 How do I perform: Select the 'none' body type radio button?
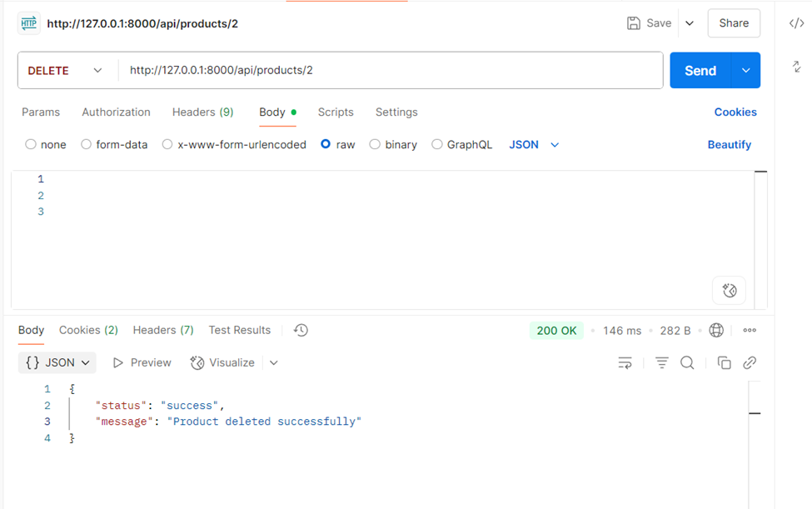click(x=31, y=144)
